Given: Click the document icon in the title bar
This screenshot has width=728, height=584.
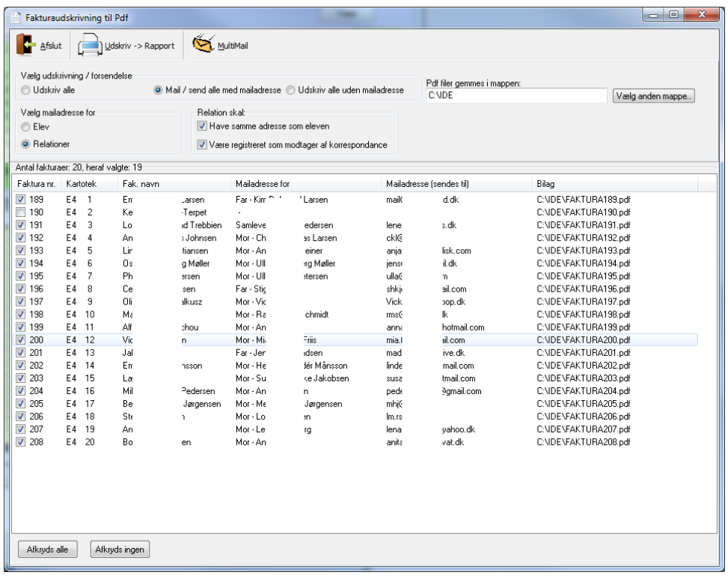Looking at the screenshot, I should pos(16,18).
